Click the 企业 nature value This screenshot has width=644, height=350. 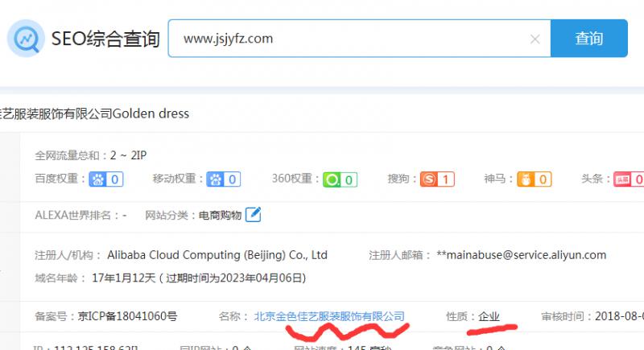tap(489, 316)
